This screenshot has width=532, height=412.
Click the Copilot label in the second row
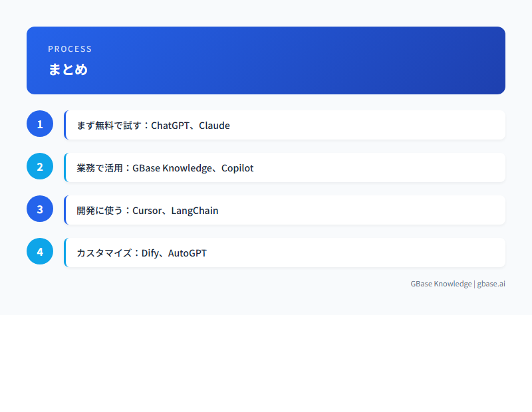pyautogui.click(x=238, y=167)
